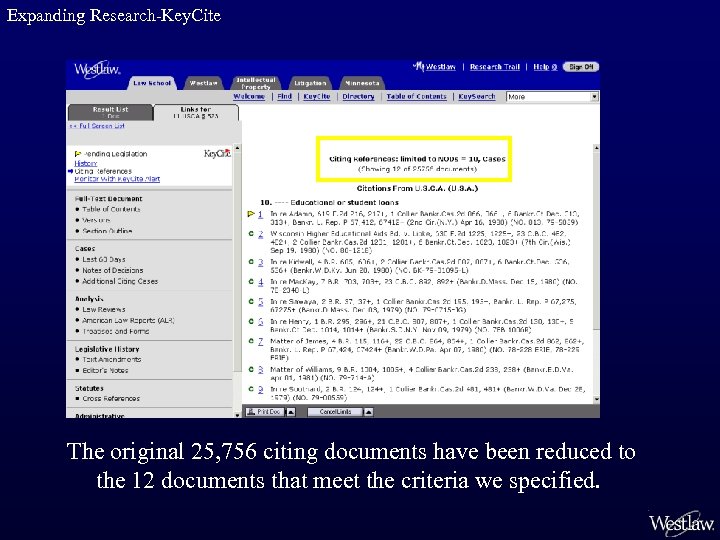The height and width of the screenshot is (540, 720).
Task: Click the Cancel Limits button
Action: pos(335,412)
